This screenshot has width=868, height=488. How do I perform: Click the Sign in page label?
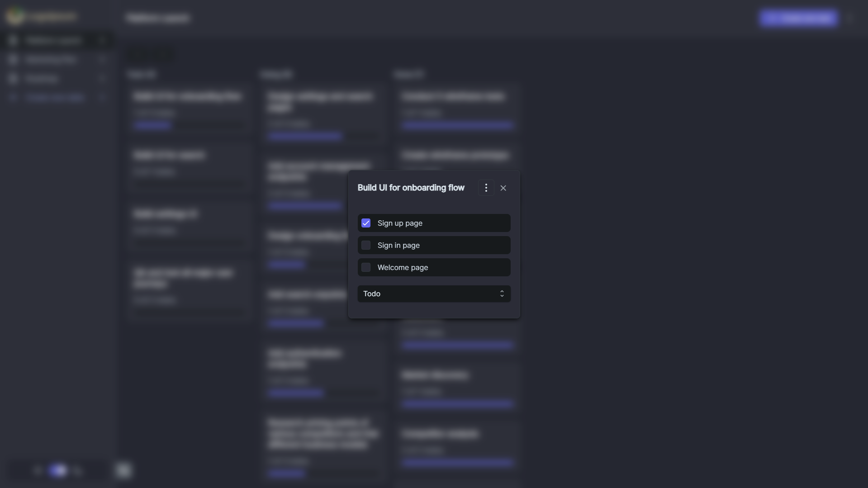[x=398, y=245]
